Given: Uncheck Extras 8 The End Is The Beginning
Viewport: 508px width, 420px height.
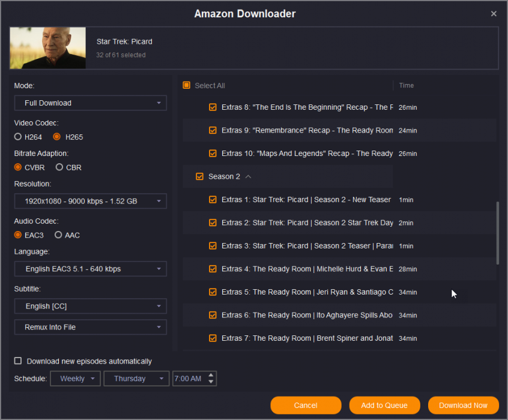Looking at the screenshot, I should (x=213, y=107).
